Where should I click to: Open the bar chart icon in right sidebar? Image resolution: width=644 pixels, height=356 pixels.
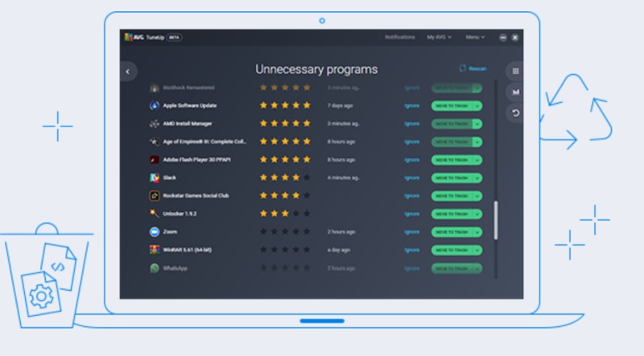[515, 92]
